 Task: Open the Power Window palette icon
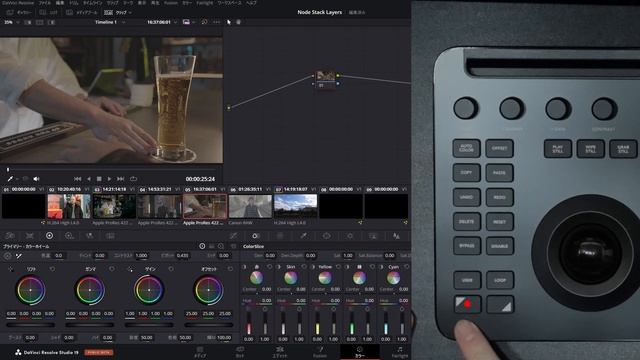(327, 236)
